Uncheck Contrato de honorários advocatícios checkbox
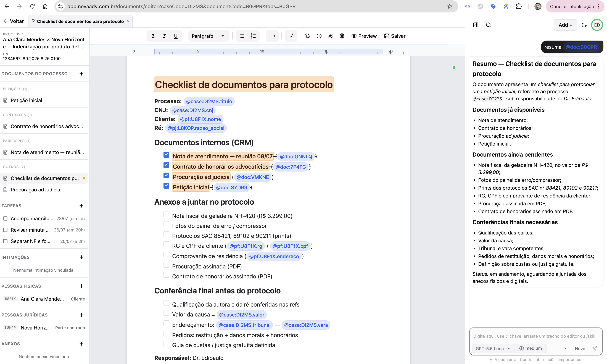 (166, 165)
